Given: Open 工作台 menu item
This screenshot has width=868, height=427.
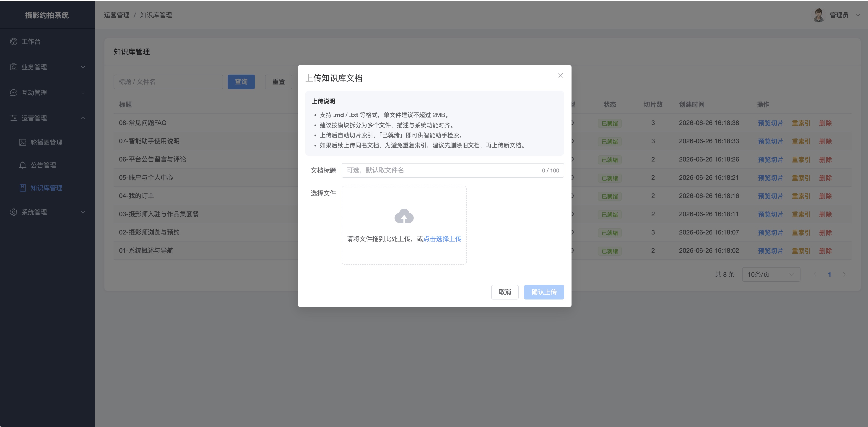Looking at the screenshot, I should tap(47, 42).
